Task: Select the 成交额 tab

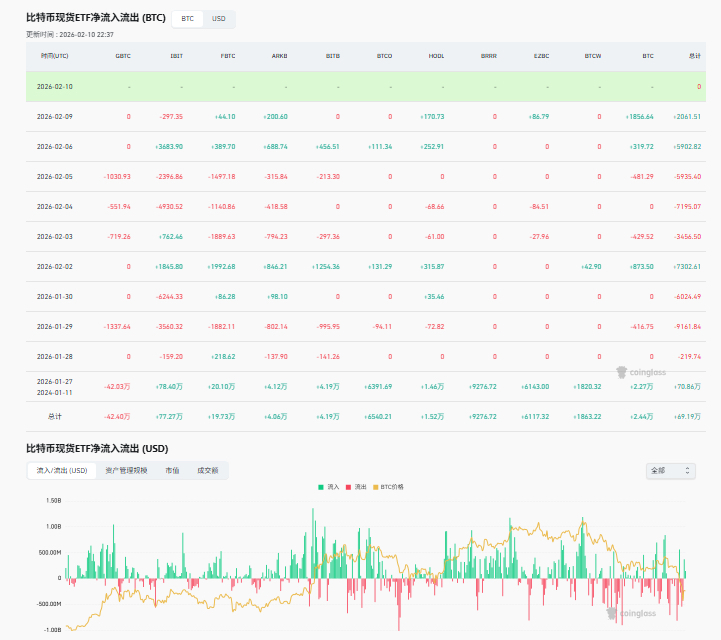Action: point(207,470)
